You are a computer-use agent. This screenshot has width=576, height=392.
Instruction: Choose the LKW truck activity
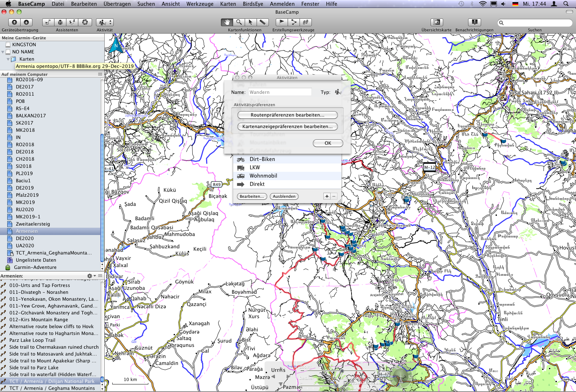287,167
